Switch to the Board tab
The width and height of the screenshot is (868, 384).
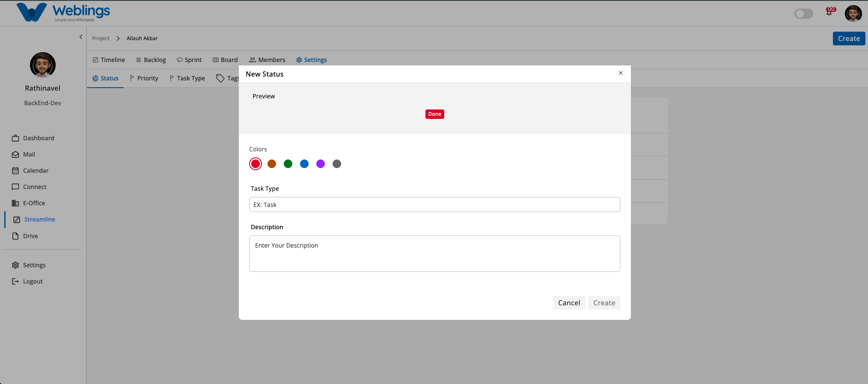[x=225, y=60]
